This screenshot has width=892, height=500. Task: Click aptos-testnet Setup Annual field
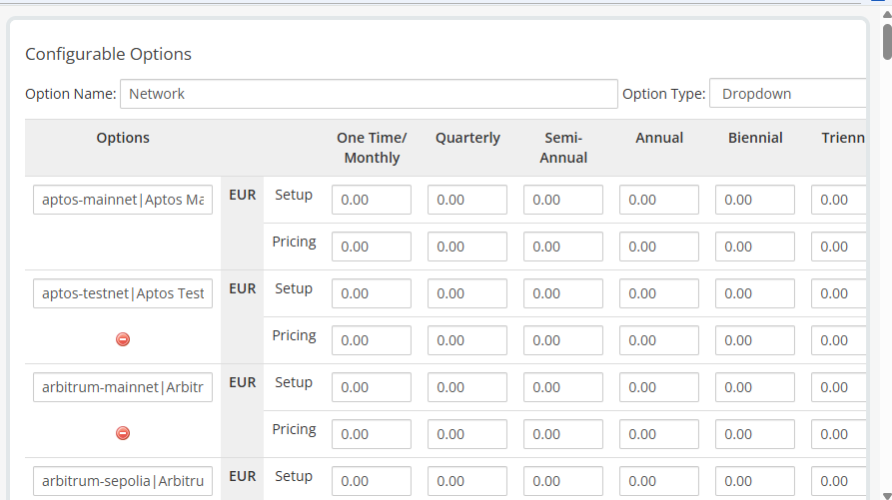[x=659, y=294]
